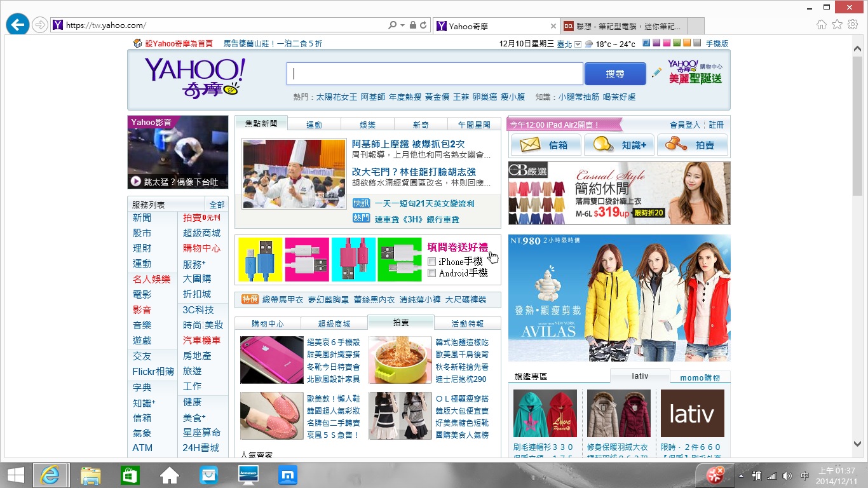Screen dimensions: 868x488
Task: Open the address bar search dropdown arrow
Action: click(402, 25)
